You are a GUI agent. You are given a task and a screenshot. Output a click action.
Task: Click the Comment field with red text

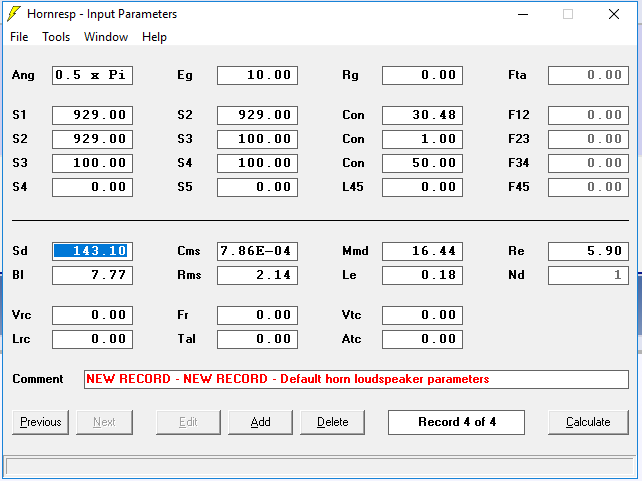[356, 379]
